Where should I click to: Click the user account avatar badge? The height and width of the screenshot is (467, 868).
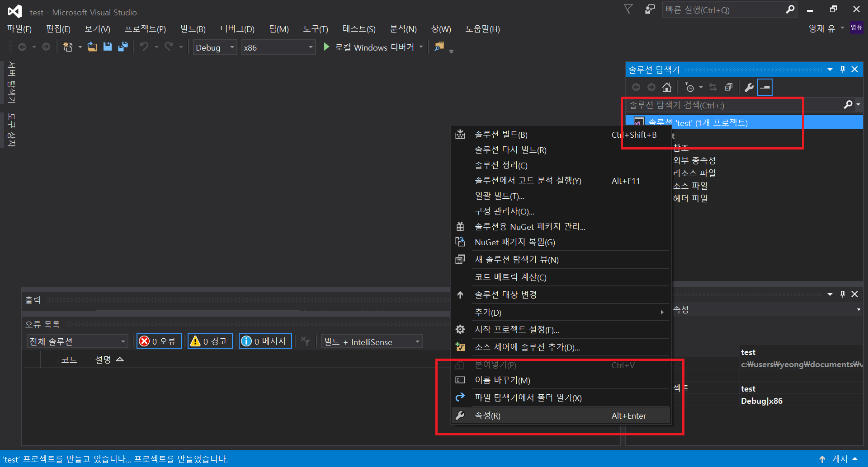pyautogui.click(x=856, y=28)
